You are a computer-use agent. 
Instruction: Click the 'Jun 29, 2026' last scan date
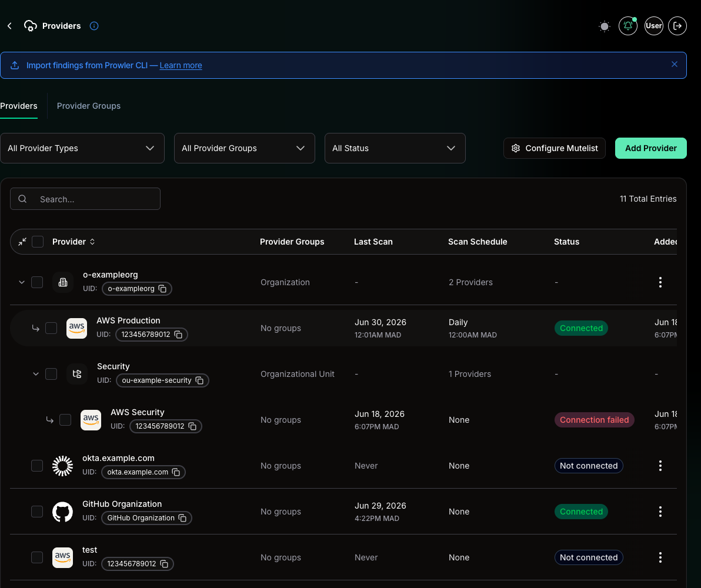[380, 506]
